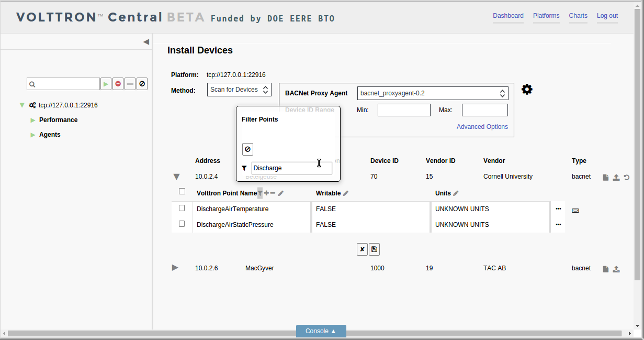The height and width of the screenshot is (340, 644).
Task: Check the DischargeAirTemperature row checkbox
Action: [x=182, y=208]
